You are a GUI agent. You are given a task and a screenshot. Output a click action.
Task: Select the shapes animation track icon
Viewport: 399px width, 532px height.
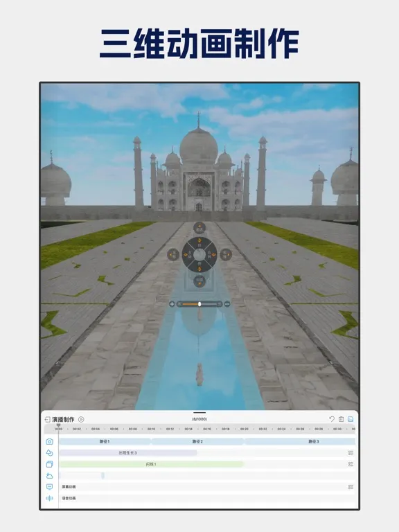click(x=50, y=452)
